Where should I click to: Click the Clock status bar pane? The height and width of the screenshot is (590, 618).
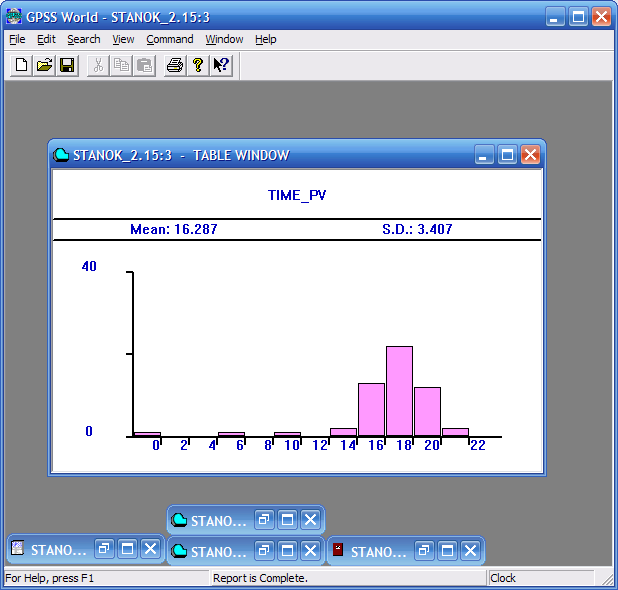[541, 578]
